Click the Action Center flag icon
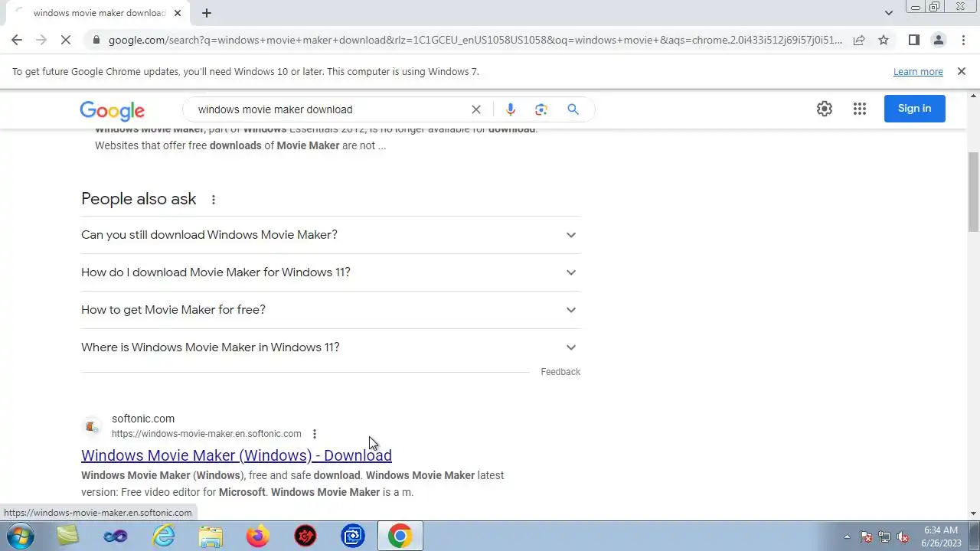 [x=866, y=536]
